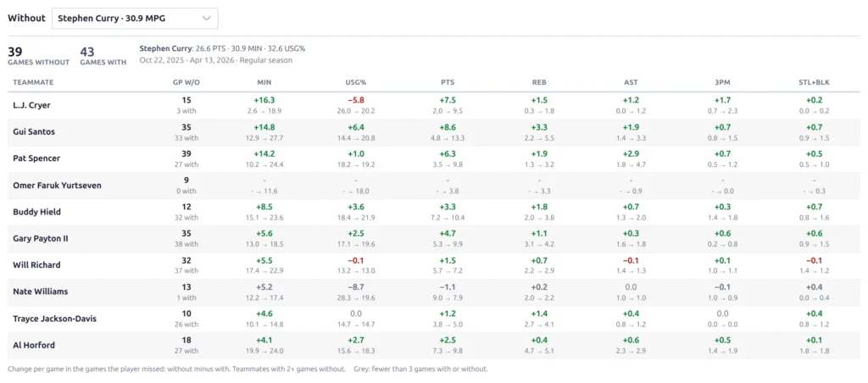Click Buddy Hield's +0.7 STL+BLK value
868x383 pixels.
click(815, 207)
